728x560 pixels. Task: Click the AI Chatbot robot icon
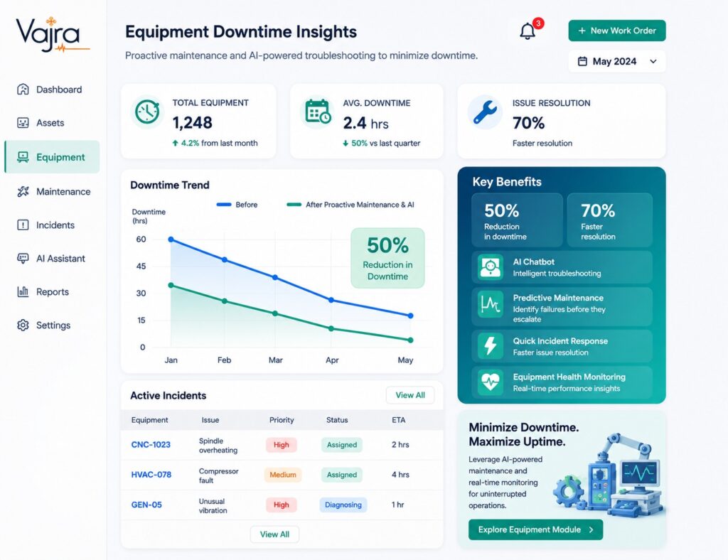491,267
